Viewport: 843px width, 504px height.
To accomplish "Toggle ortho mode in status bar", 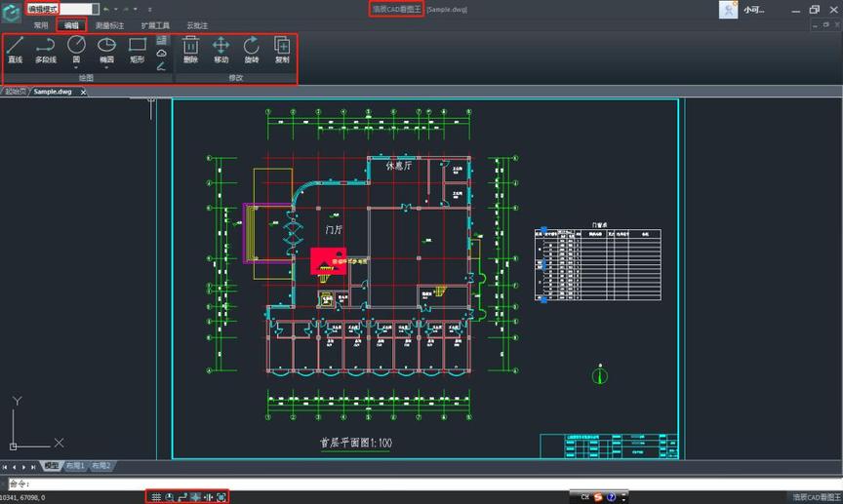I will tap(182, 497).
